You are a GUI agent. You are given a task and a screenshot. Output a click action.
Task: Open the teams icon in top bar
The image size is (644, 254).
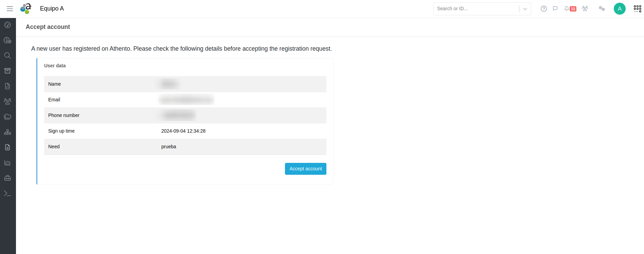pos(585,9)
